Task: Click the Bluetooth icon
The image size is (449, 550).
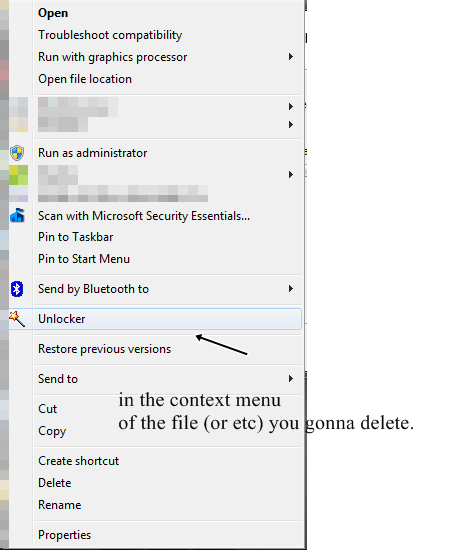Action: click(x=17, y=289)
